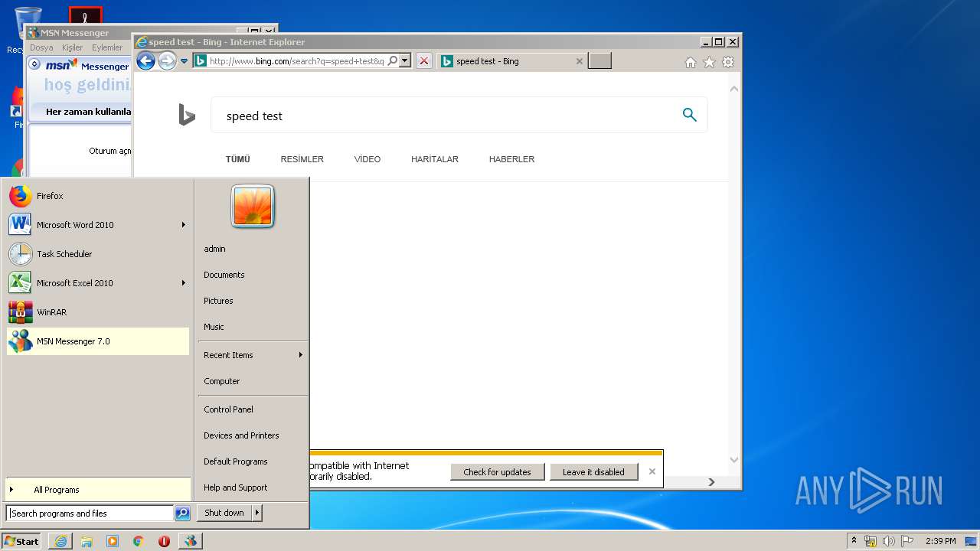Open Default Programs
The width and height of the screenshot is (980, 551).
click(x=253, y=461)
